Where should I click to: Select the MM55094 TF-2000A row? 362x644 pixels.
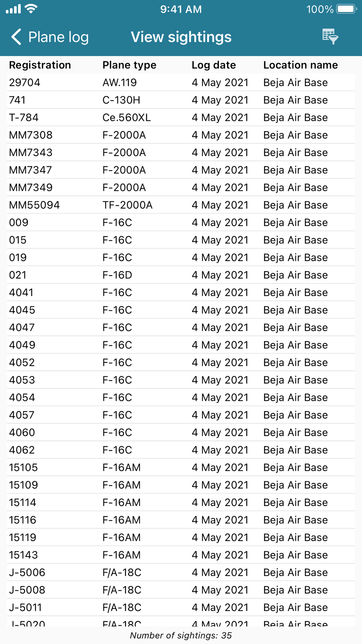[181, 205]
